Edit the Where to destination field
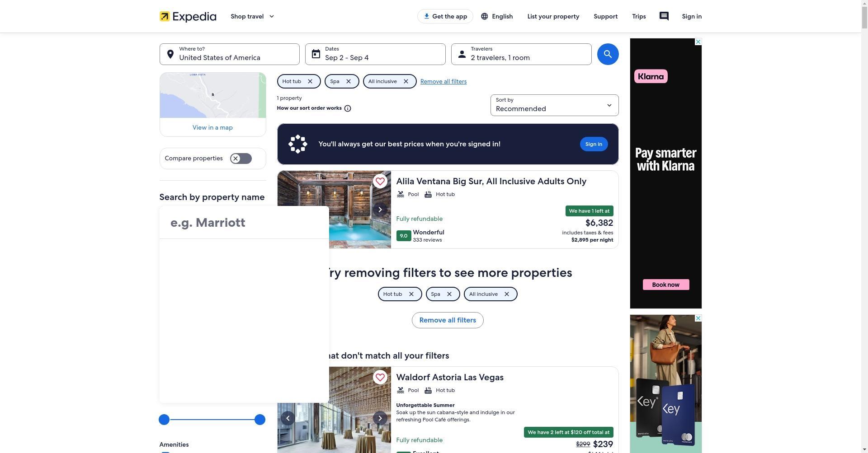Image resolution: width=868 pixels, height=453 pixels. (229, 54)
